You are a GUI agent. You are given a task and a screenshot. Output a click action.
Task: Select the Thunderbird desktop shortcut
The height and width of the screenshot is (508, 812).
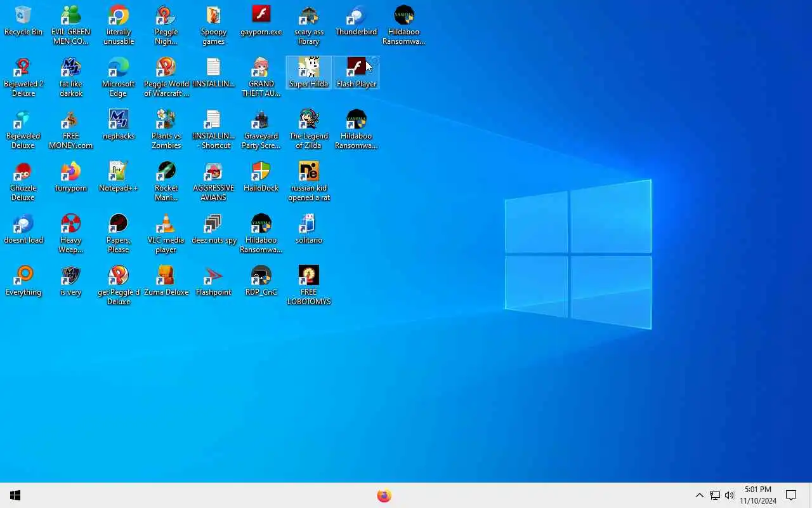(357, 20)
